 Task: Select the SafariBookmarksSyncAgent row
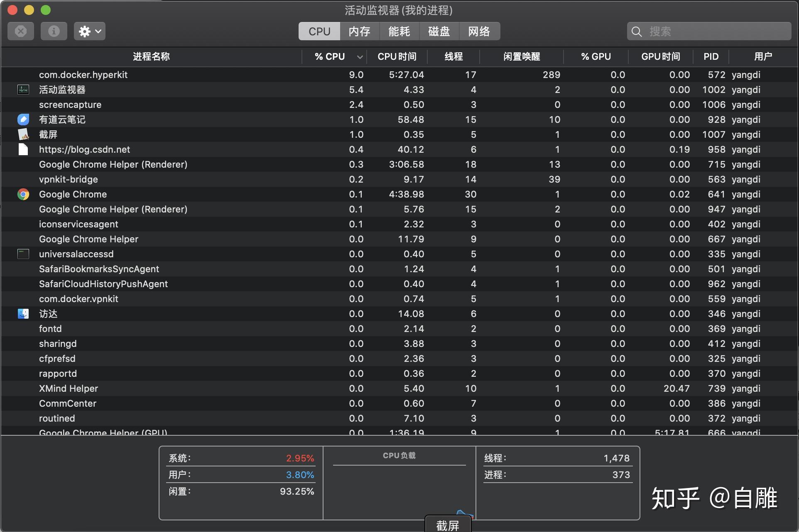399,269
